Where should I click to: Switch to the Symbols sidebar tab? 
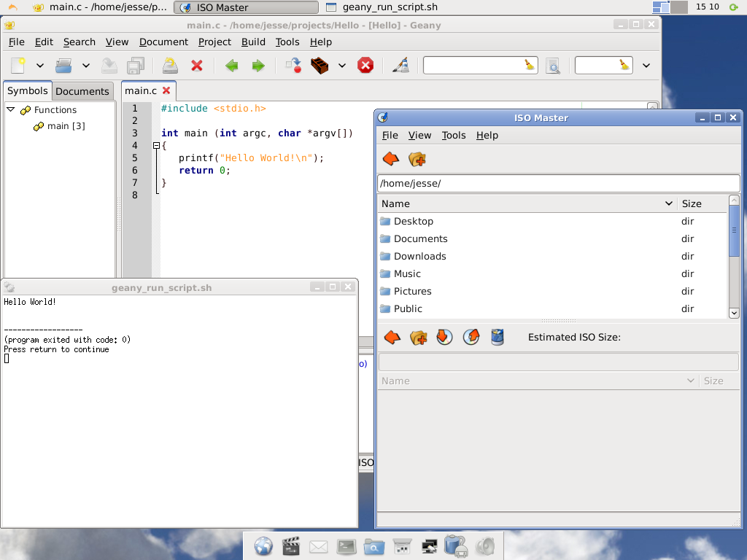[x=27, y=90]
